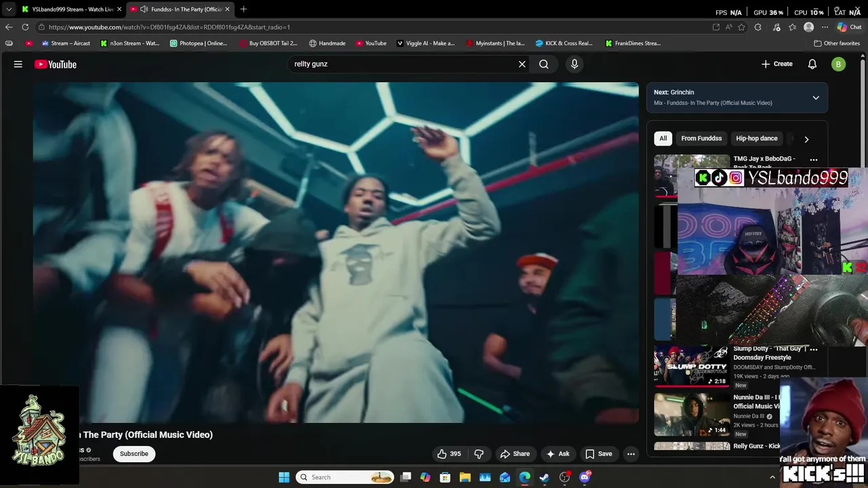Open Discord from the taskbar
This screenshot has width=868, height=488.
[x=585, y=477]
